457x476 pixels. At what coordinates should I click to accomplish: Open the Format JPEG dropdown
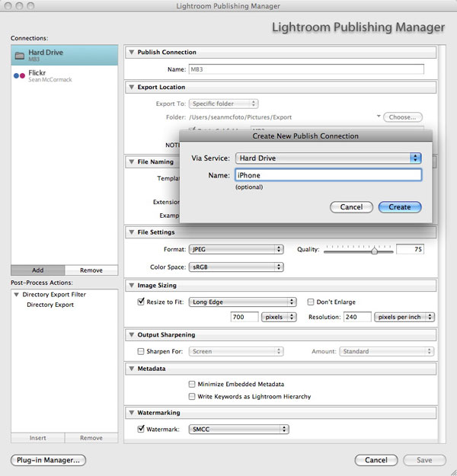pos(236,249)
